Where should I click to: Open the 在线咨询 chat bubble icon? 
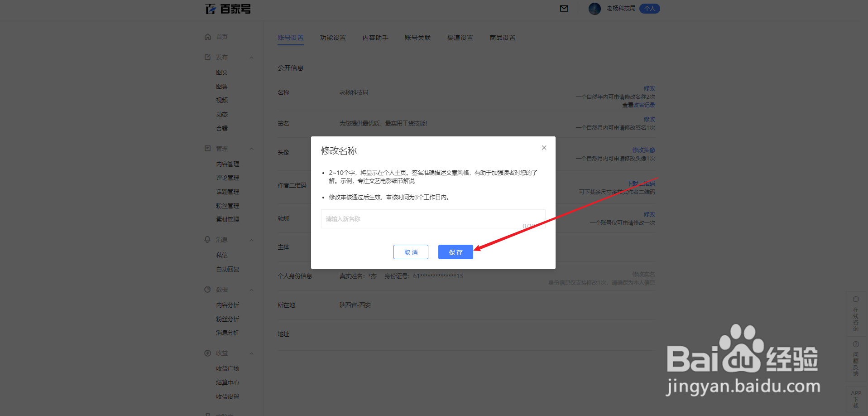click(856, 300)
